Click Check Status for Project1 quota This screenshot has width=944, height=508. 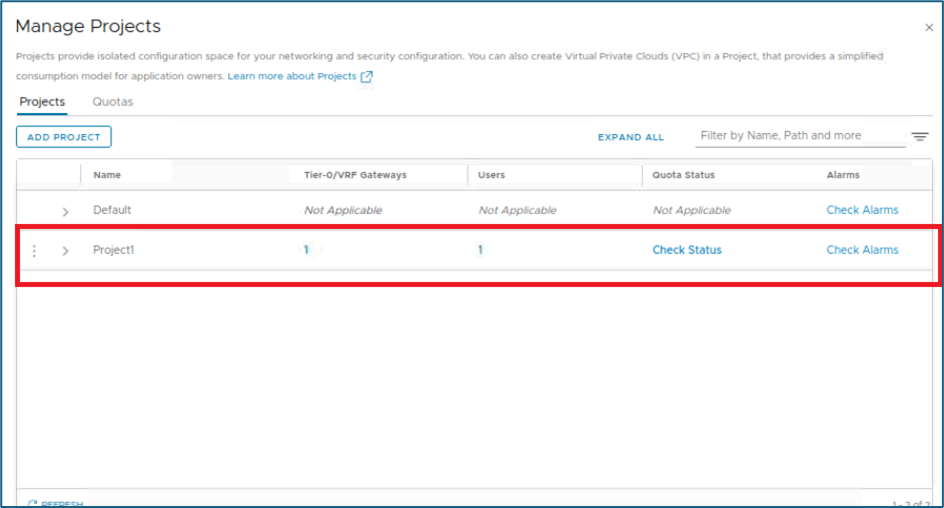click(x=687, y=250)
